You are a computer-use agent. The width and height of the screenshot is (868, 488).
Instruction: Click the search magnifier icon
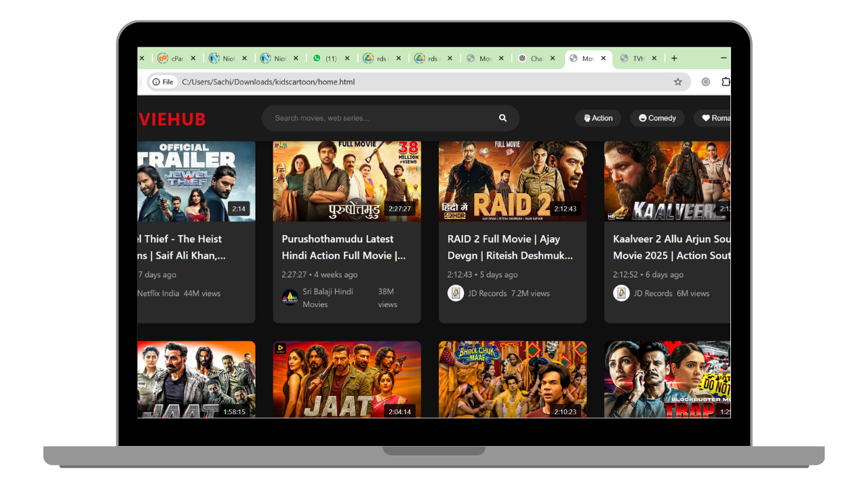(502, 118)
